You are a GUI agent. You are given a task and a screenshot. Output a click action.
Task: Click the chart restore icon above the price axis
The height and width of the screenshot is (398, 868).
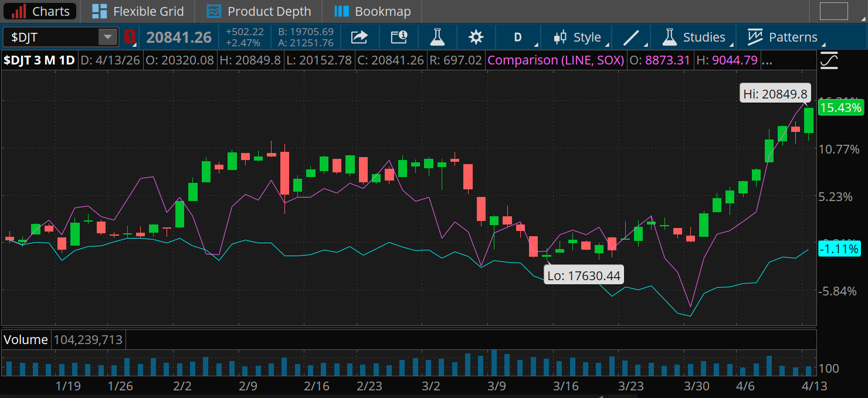(829, 60)
